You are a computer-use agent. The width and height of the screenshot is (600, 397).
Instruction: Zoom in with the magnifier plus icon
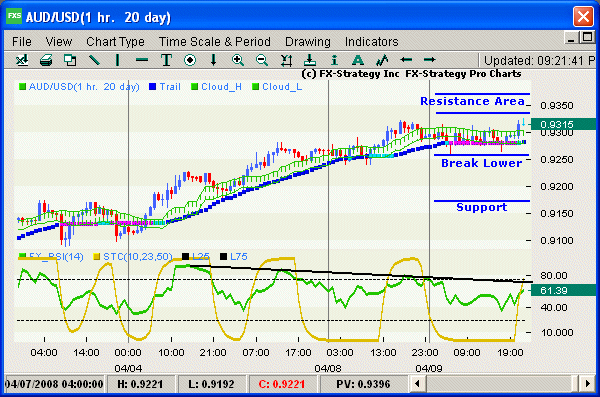(238, 60)
